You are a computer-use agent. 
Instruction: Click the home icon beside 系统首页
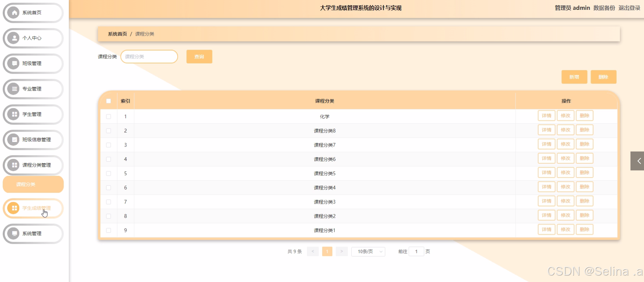[x=14, y=13]
